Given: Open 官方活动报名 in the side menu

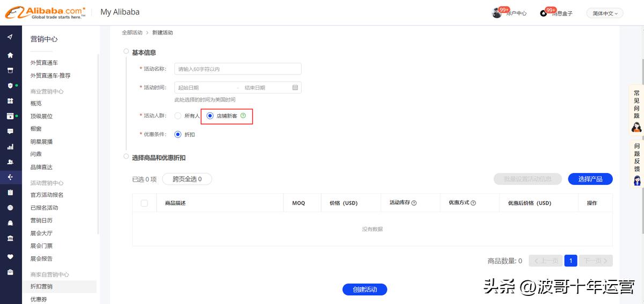Looking at the screenshot, I should (x=47, y=194).
